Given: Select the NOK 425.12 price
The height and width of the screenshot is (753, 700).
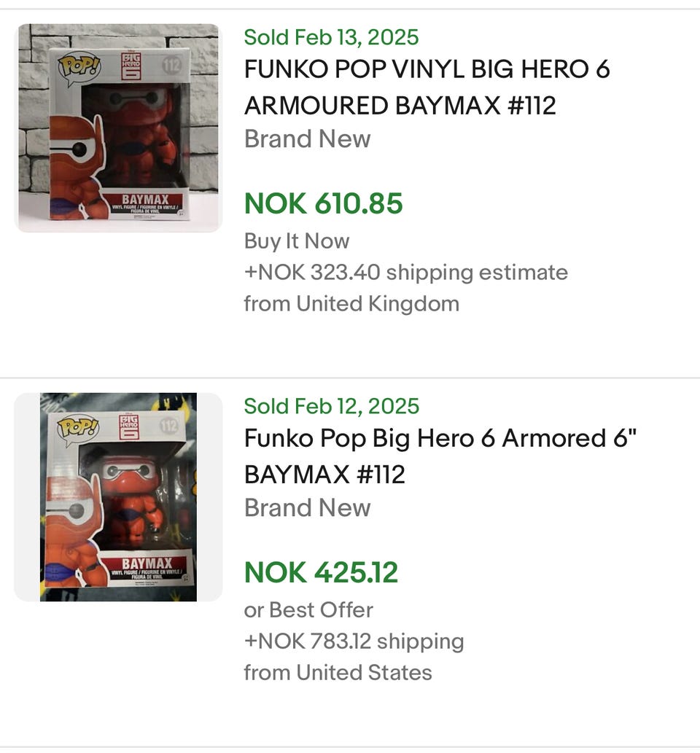Looking at the screenshot, I should coord(321,572).
